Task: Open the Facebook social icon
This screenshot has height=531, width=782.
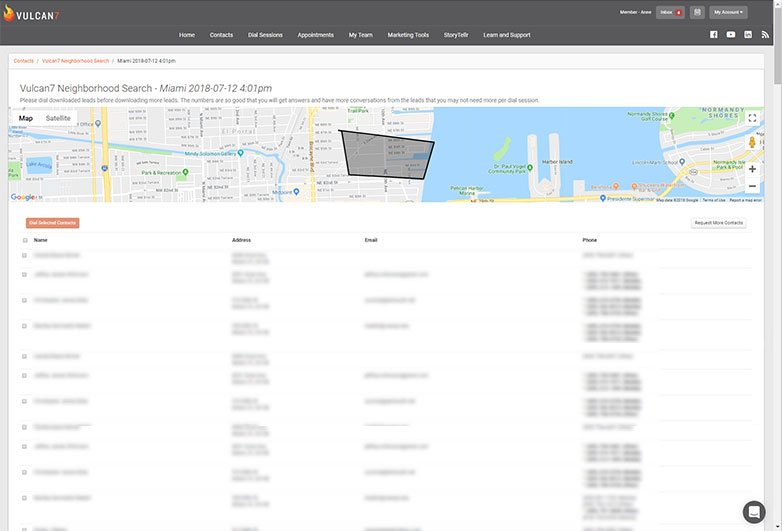Action: tap(714, 34)
